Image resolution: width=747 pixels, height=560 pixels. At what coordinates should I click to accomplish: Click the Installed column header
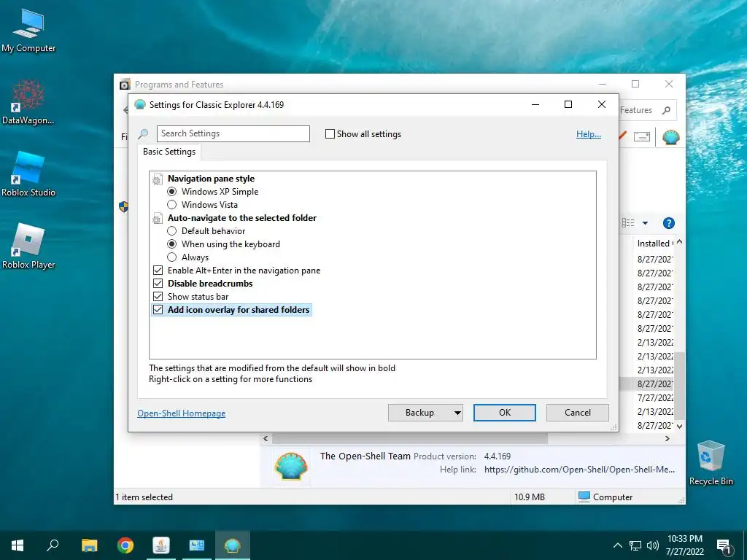(x=654, y=244)
